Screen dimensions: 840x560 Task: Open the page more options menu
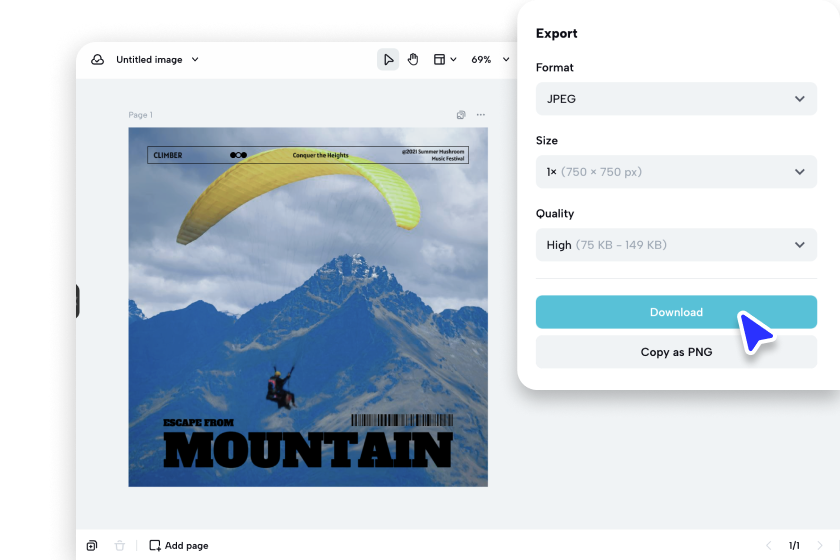[480, 115]
